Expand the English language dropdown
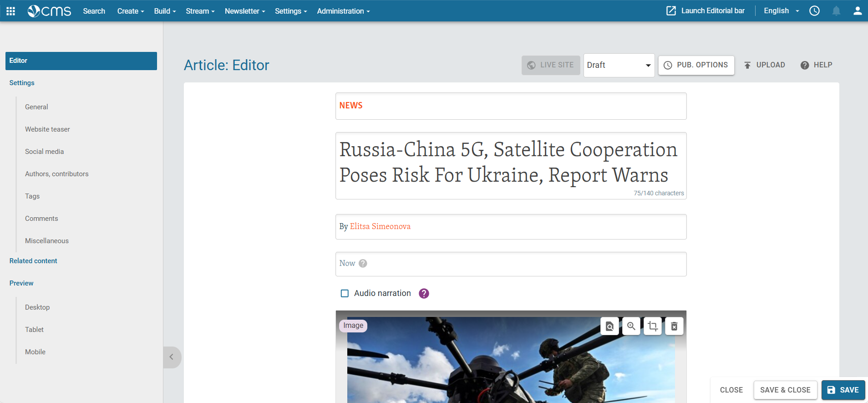Screen dimensions: 868x403 pos(781,11)
